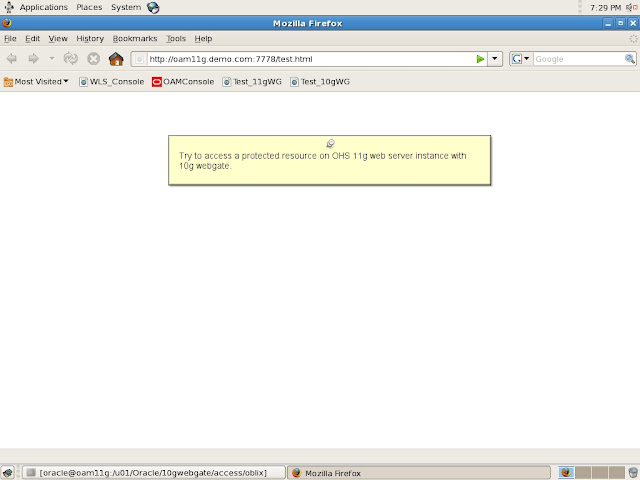The width and height of the screenshot is (640, 480).
Task: Open the WLS_Console bookmark
Action: click(x=111, y=82)
